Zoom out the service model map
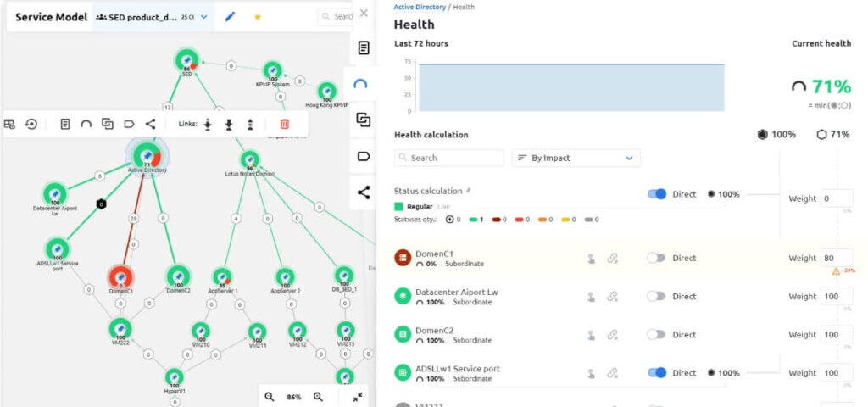Image resolution: width=868 pixels, height=407 pixels. (x=270, y=397)
